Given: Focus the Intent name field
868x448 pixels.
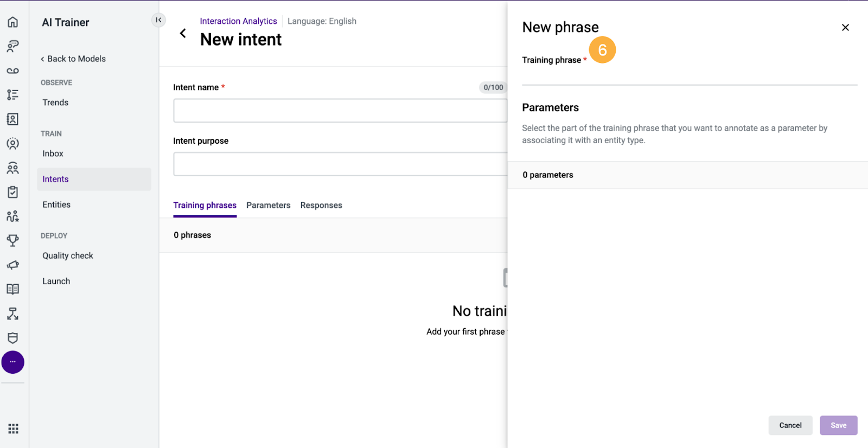Looking at the screenshot, I should click(340, 111).
